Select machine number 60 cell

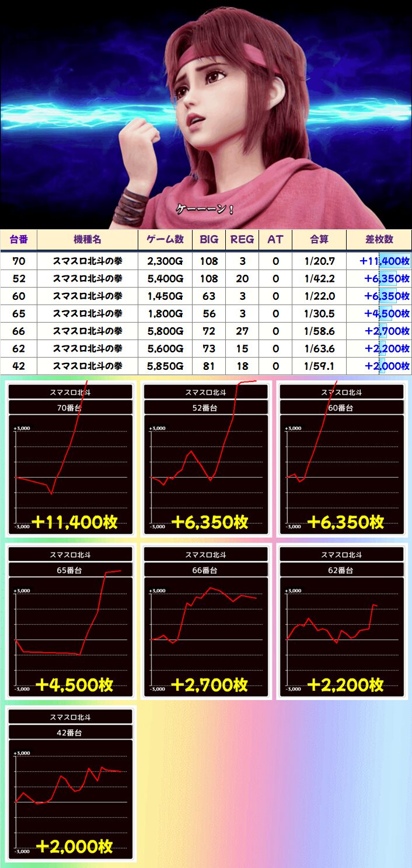click(x=19, y=296)
